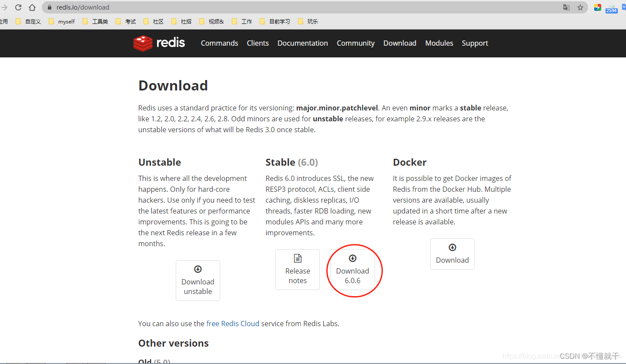
Task: Open the Commands nav item
Action: (219, 43)
